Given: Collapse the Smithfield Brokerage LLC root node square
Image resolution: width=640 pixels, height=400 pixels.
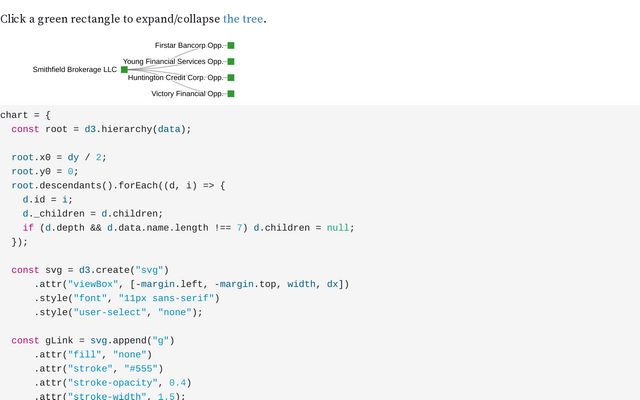Looking at the screenshot, I should (x=124, y=70).
